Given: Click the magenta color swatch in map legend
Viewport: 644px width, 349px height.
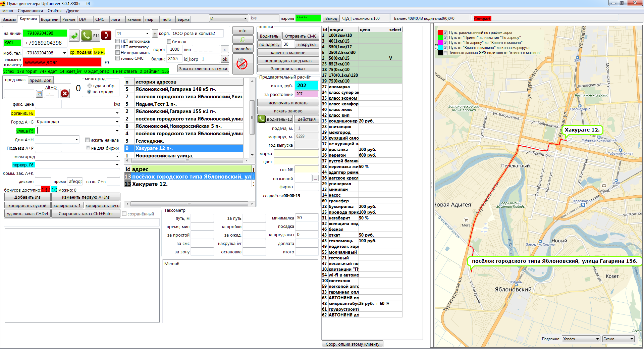Looking at the screenshot, I should click(x=440, y=43).
